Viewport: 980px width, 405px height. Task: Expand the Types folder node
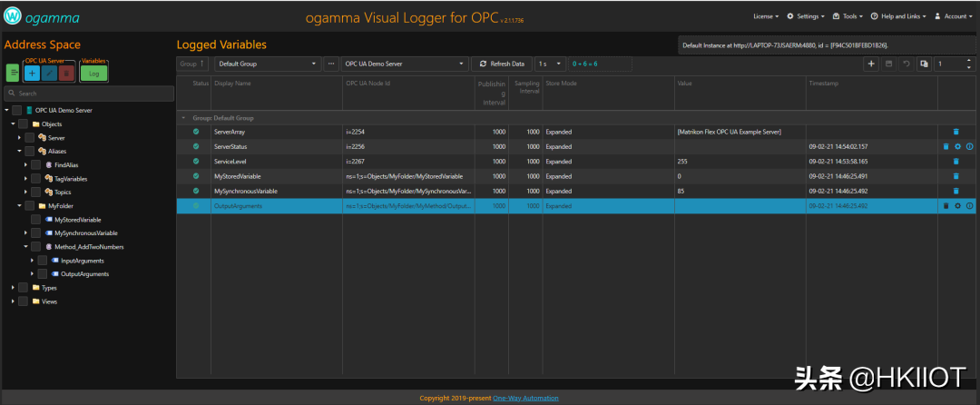[x=13, y=288]
